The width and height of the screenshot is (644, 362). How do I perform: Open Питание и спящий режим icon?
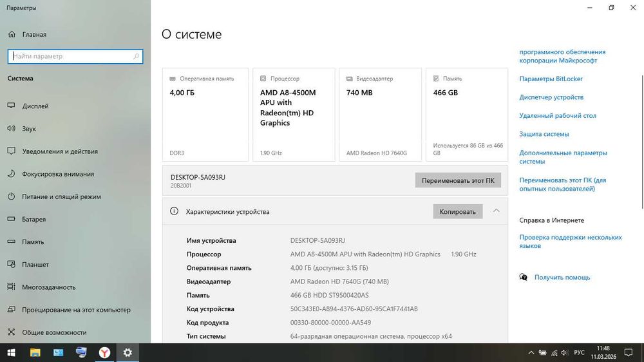tap(12, 196)
